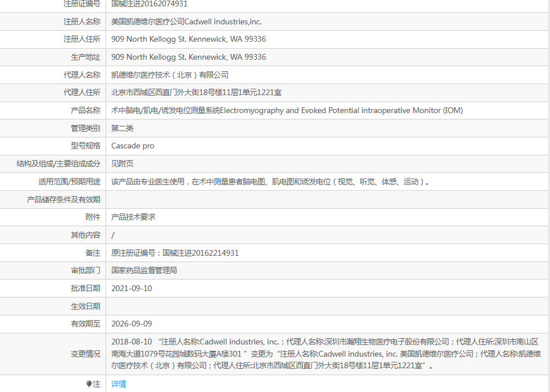Click the 生产地址 label

[86, 57]
